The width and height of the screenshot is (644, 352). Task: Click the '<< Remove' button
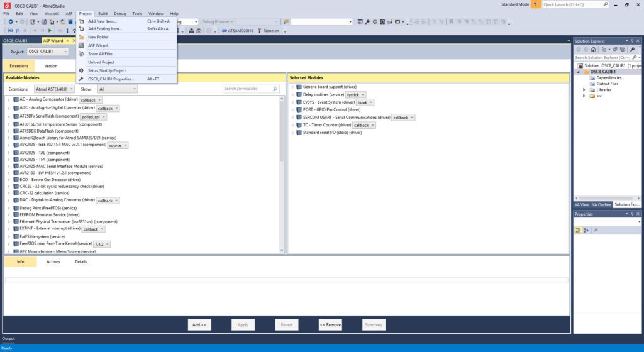coord(330,324)
